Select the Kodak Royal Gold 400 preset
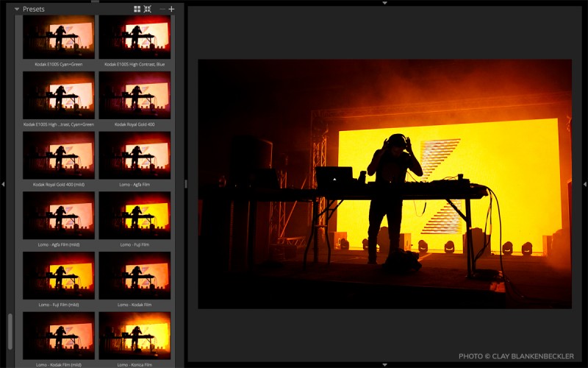Image resolution: width=588 pixels, height=368 pixels. coord(135,96)
